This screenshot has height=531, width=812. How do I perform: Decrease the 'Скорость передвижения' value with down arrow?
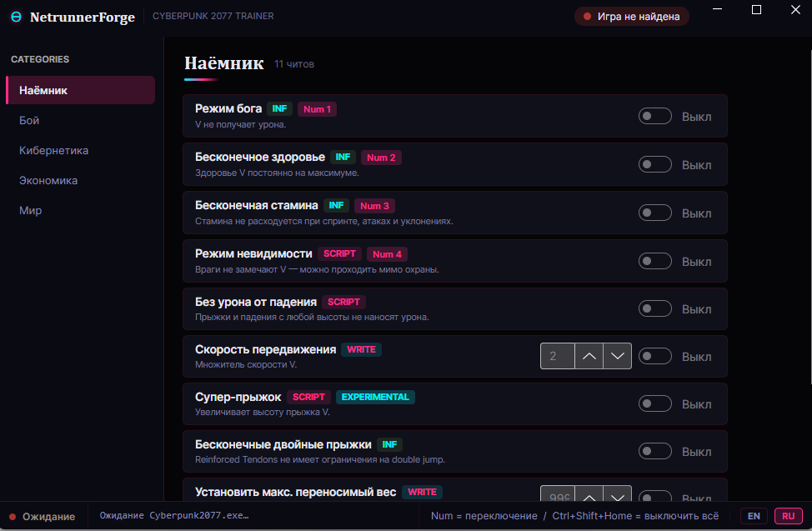[617, 356]
